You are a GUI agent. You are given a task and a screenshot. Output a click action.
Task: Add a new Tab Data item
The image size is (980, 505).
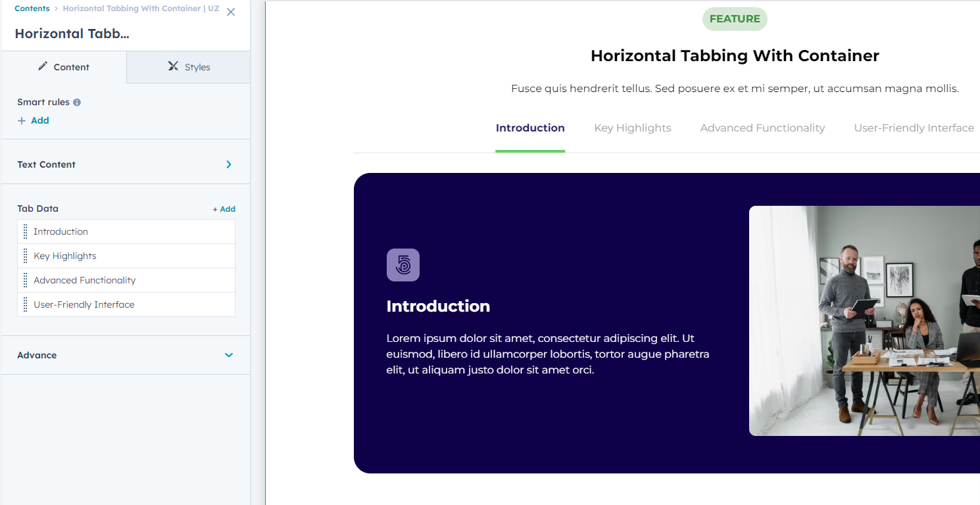click(x=224, y=209)
